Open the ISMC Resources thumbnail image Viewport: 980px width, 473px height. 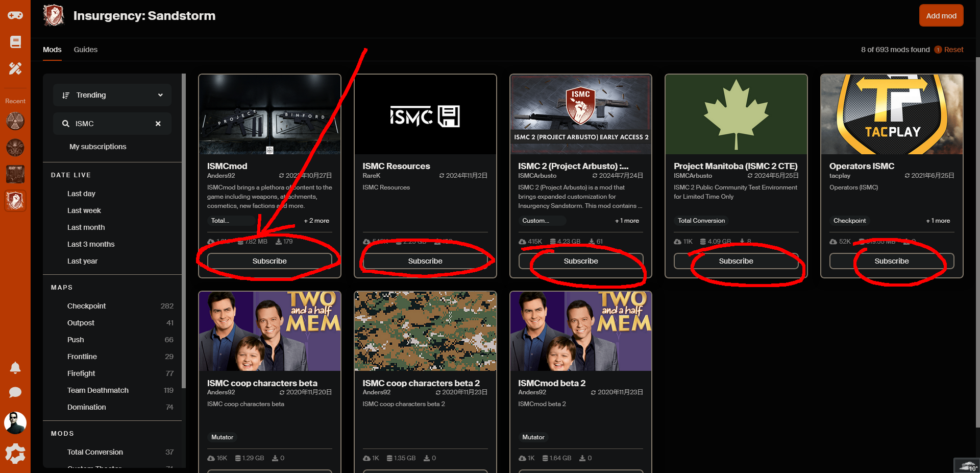425,114
